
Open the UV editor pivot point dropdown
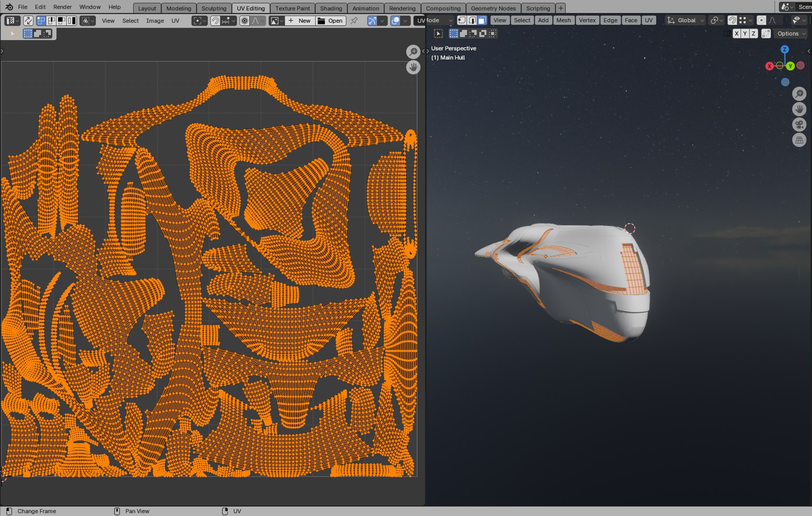click(199, 21)
